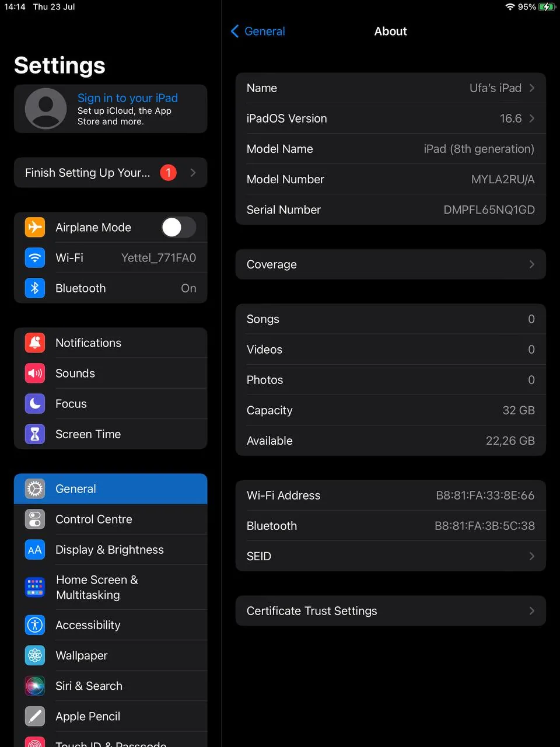Tap the About page title

coord(391,32)
